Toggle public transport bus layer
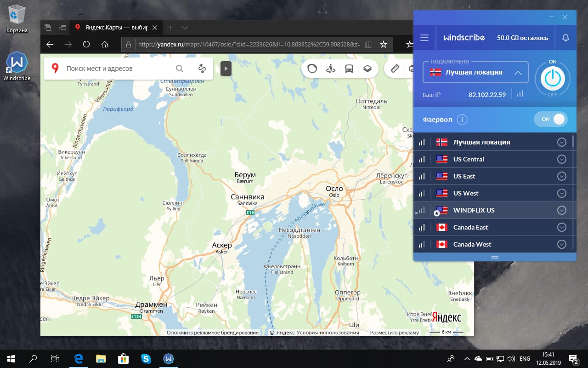The height and width of the screenshot is (368, 588). click(x=349, y=69)
